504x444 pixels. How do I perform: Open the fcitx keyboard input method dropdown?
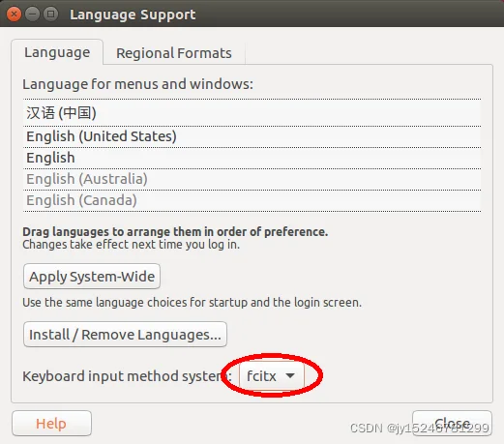pos(272,376)
